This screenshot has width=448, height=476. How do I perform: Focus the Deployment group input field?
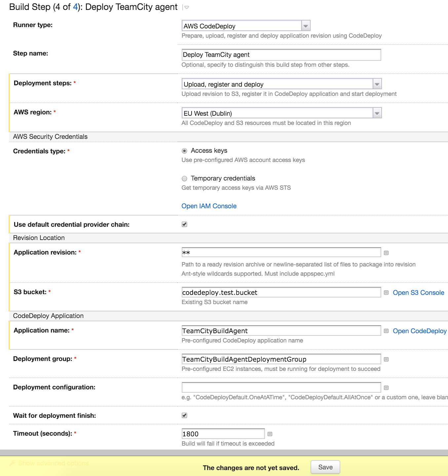pyautogui.click(x=281, y=359)
